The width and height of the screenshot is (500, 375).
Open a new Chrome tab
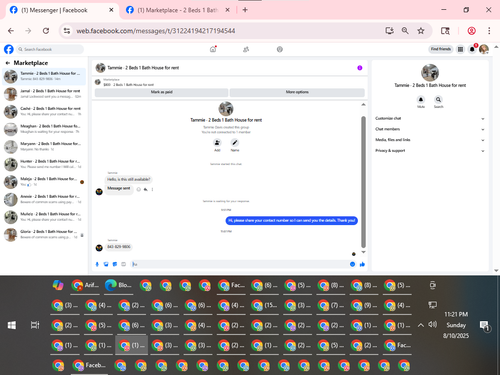(245, 10)
